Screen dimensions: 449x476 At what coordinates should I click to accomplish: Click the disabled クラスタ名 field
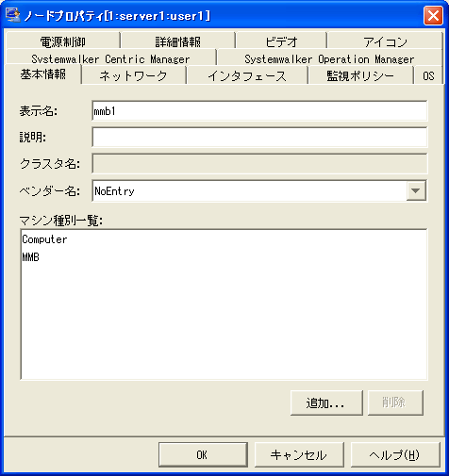[x=259, y=163]
